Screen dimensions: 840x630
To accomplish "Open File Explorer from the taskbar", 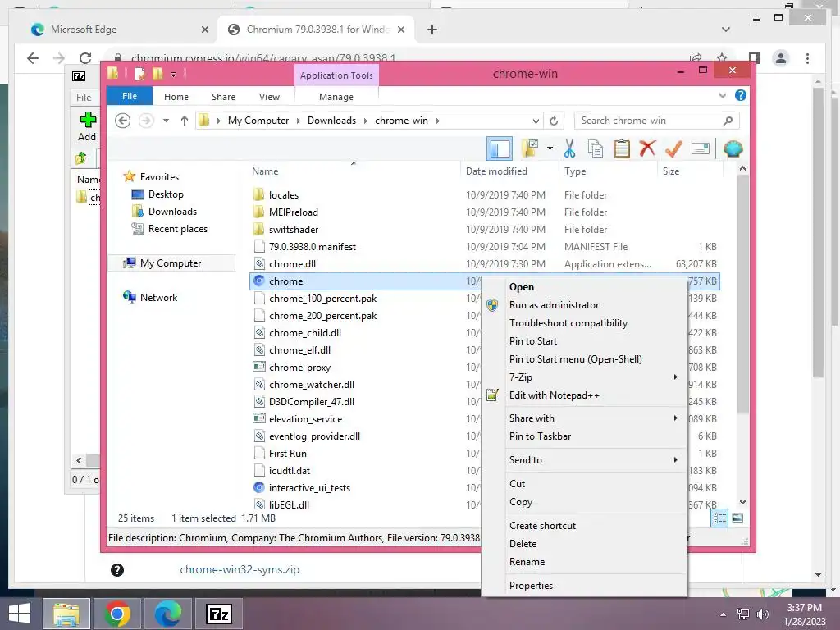I will [x=66, y=614].
